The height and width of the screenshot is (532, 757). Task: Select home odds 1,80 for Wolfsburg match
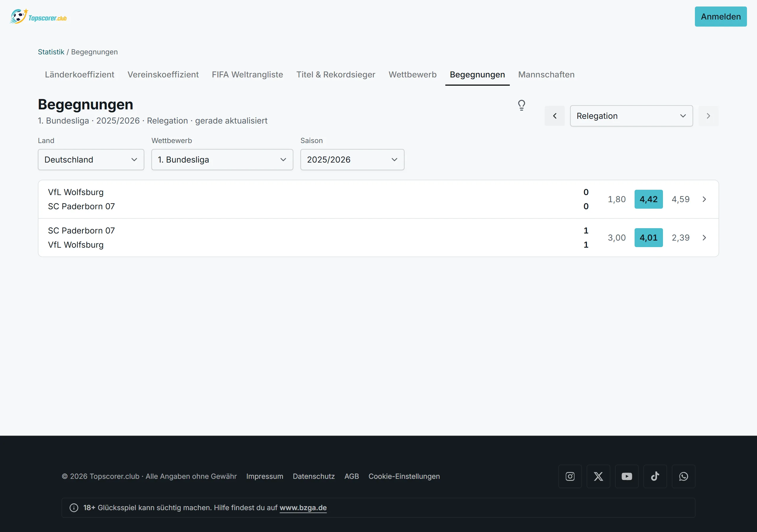coord(617,199)
